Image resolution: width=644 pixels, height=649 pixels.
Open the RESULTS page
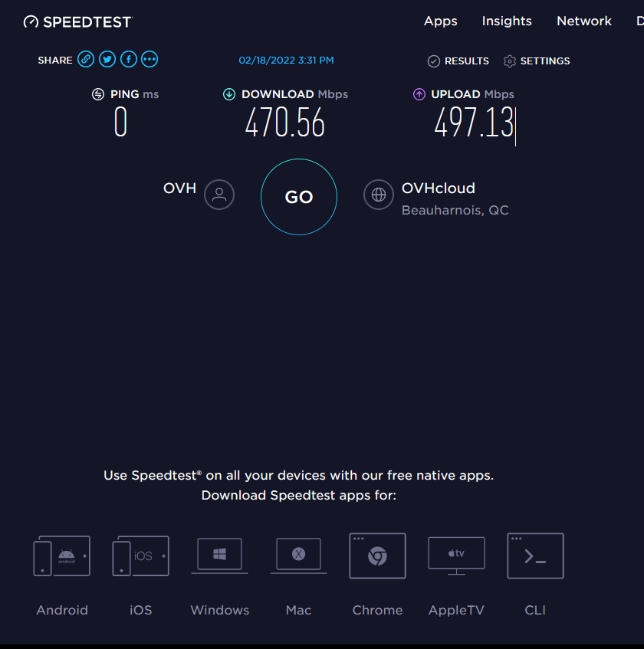click(x=458, y=61)
